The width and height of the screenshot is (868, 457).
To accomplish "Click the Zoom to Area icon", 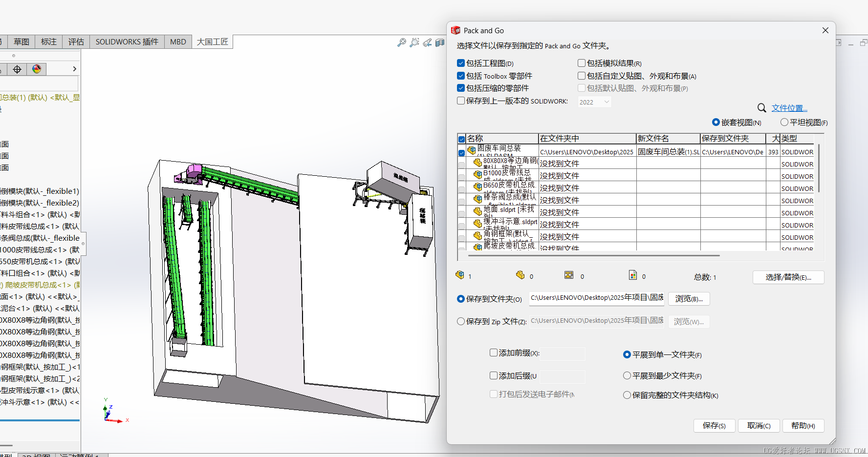I will (x=414, y=43).
